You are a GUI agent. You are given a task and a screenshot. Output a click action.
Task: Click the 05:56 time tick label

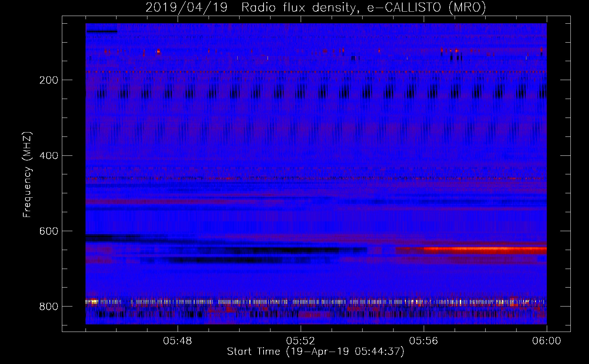tap(424, 341)
